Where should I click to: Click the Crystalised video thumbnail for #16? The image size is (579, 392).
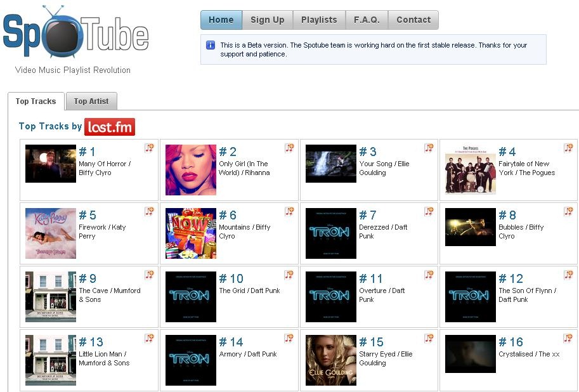tap(471, 354)
